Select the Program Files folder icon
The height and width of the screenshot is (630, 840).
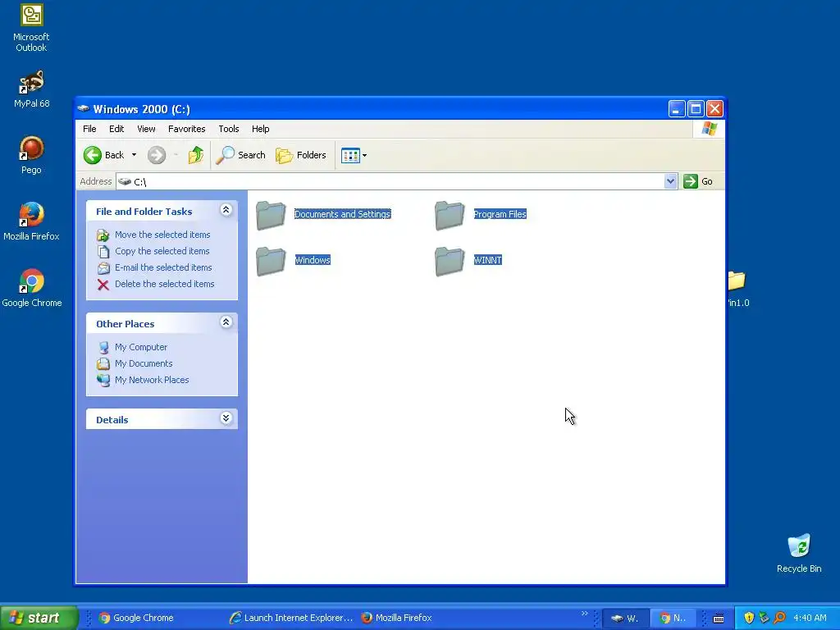tap(450, 215)
